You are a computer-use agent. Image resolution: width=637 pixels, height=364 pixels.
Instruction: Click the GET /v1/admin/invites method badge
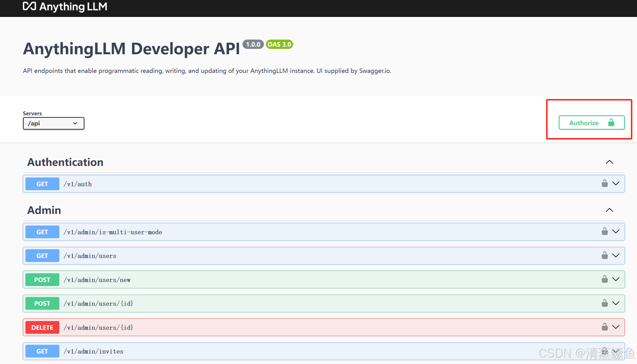(x=42, y=351)
